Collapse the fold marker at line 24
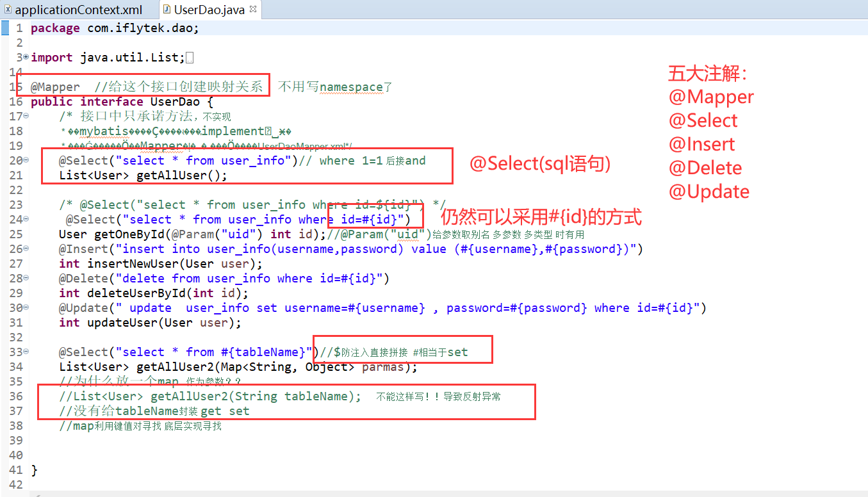 (26, 219)
